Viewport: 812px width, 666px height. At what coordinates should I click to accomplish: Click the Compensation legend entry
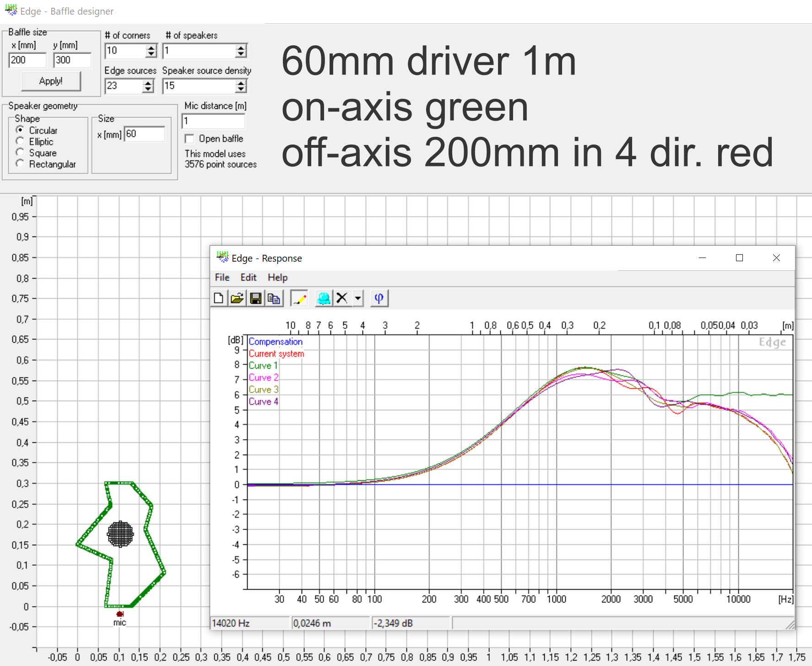click(276, 342)
